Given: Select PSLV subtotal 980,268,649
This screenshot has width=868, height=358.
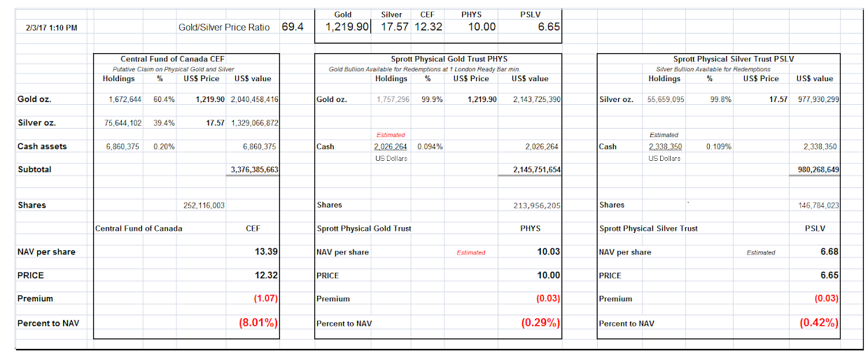Looking at the screenshot, I should 818,169.
